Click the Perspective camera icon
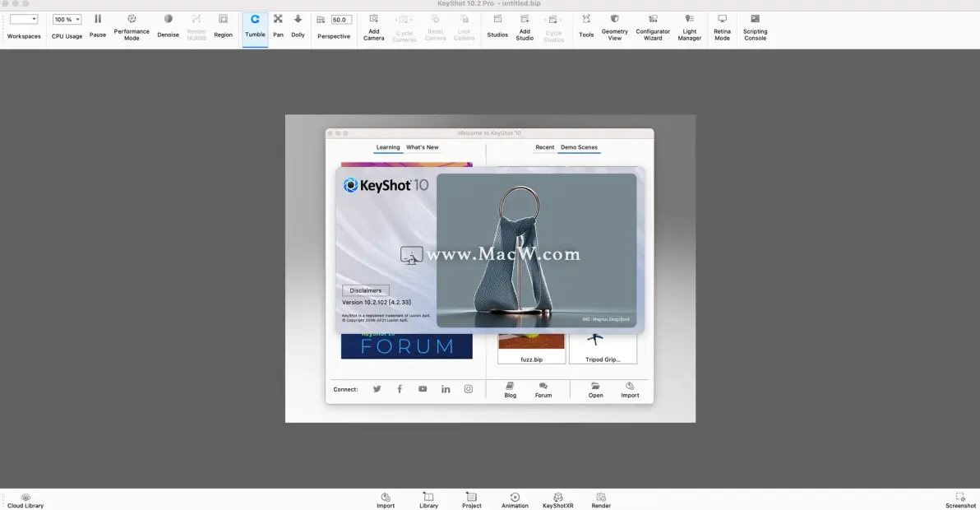The width and height of the screenshot is (980, 510). tap(321, 20)
